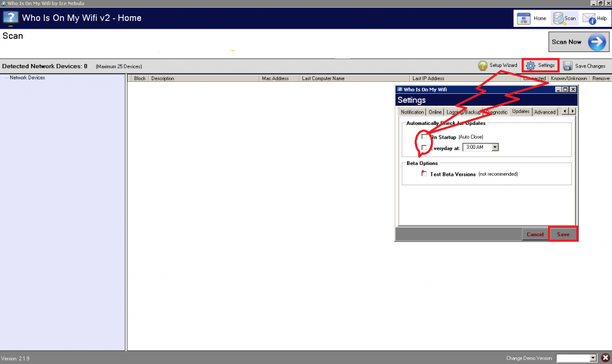
Task: Enable Everyday at update check checkbox
Action: (x=424, y=148)
